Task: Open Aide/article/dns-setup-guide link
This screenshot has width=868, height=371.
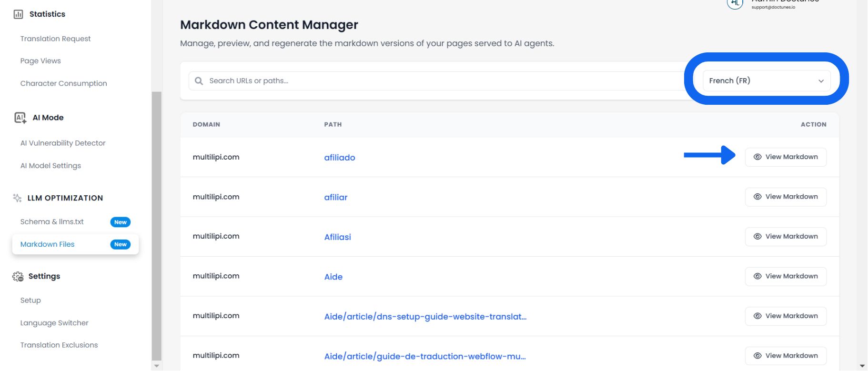Action: click(425, 317)
